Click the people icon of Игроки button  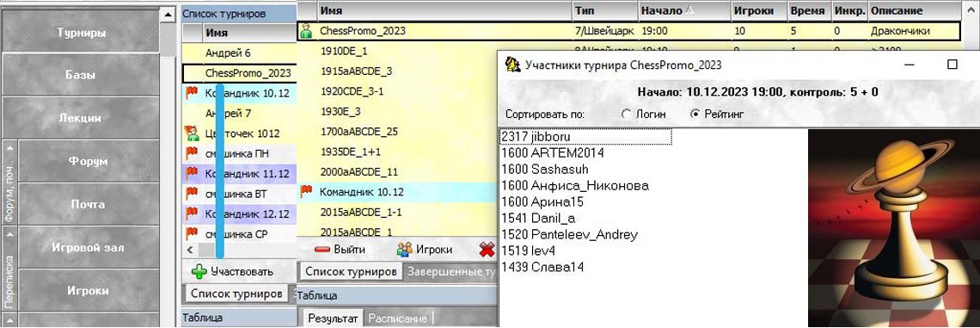click(x=405, y=249)
